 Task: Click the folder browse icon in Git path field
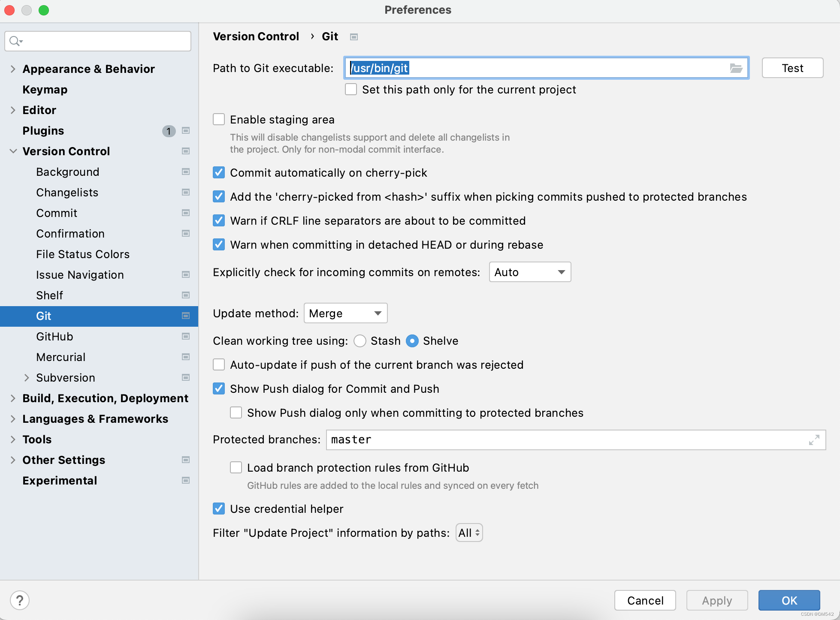736,68
